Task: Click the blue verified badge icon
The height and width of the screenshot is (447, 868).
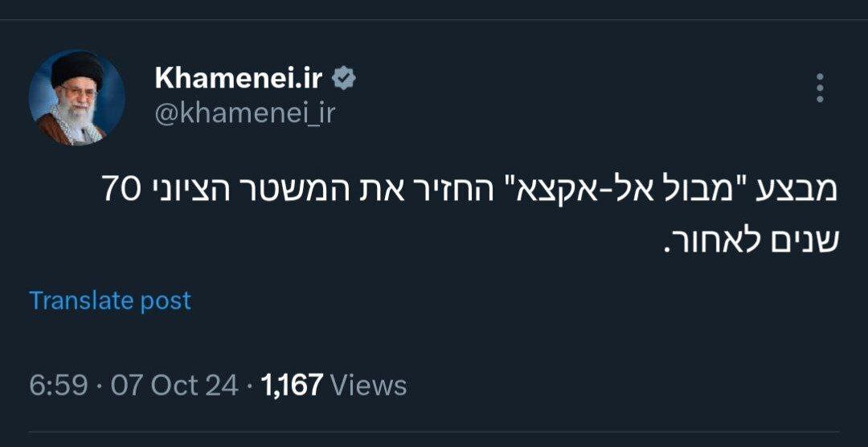Action: pyautogui.click(x=345, y=79)
